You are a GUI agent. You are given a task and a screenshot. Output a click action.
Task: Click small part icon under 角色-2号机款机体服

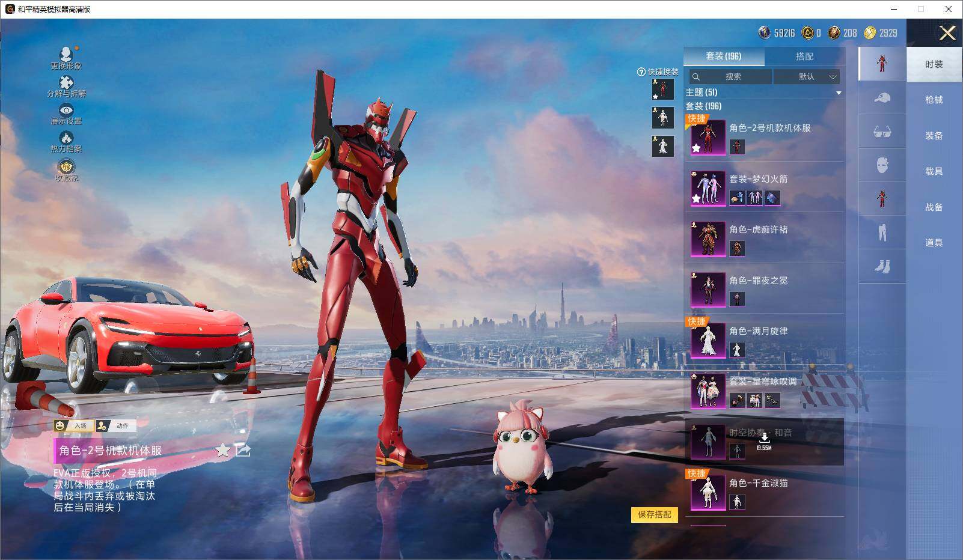[737, 147]
